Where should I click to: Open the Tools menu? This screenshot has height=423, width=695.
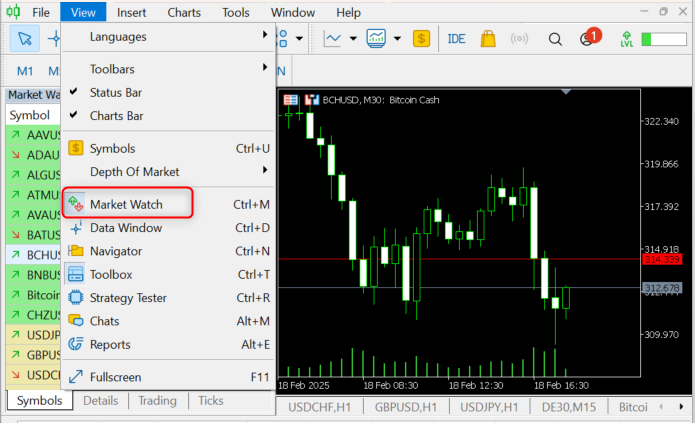(x=236, y=12)
